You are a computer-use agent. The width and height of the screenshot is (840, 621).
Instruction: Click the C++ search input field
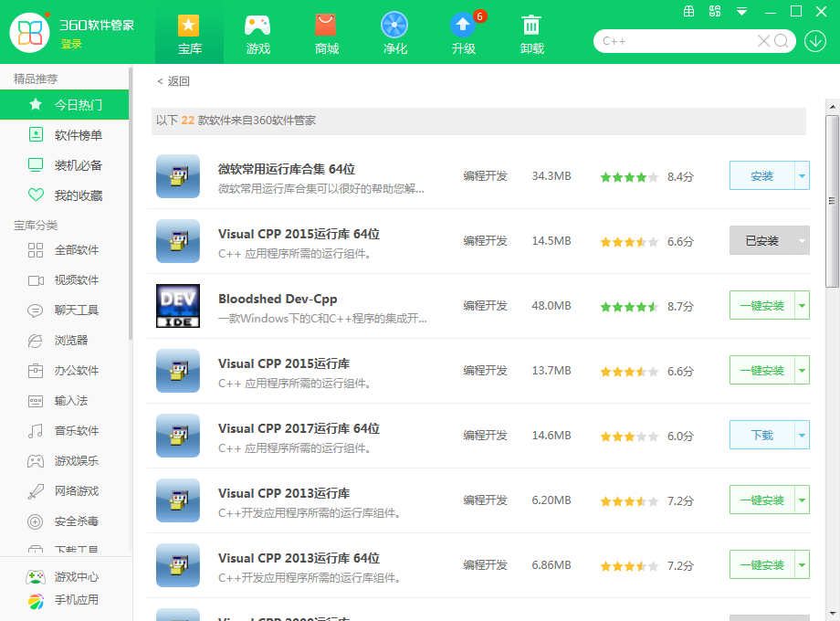[676, 41]
